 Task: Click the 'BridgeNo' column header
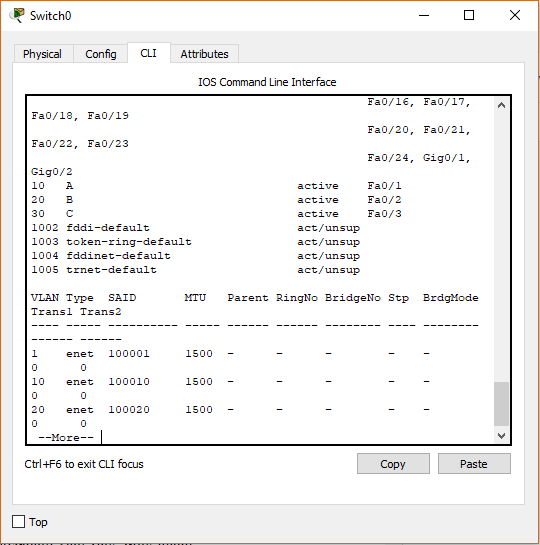tap(353, 298)
